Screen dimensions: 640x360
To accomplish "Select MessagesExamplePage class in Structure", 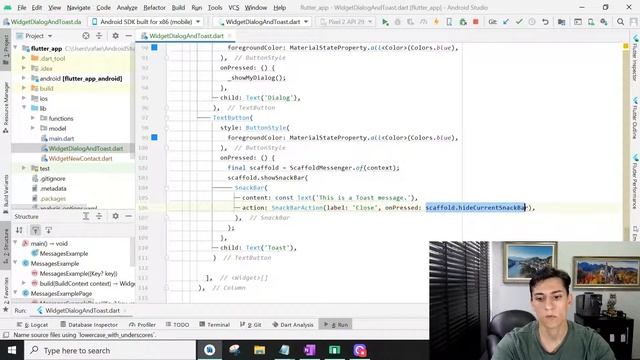I will [x=61, y=293].
